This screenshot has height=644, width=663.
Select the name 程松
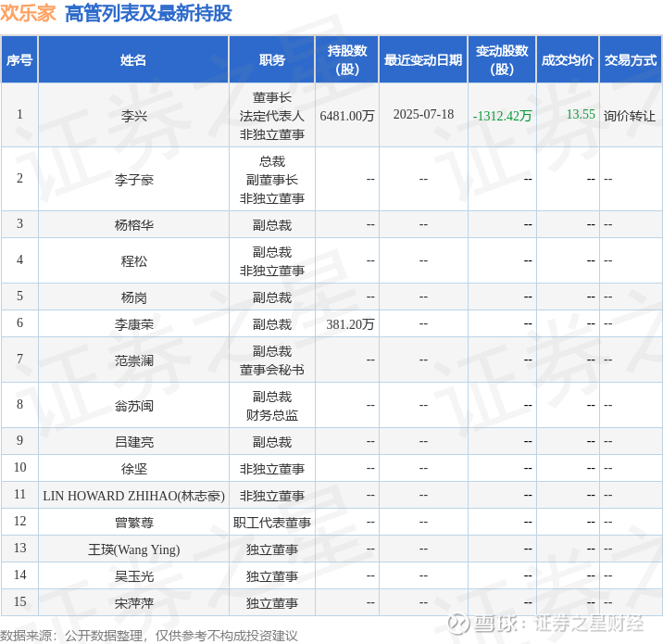(x=133, y=261)
